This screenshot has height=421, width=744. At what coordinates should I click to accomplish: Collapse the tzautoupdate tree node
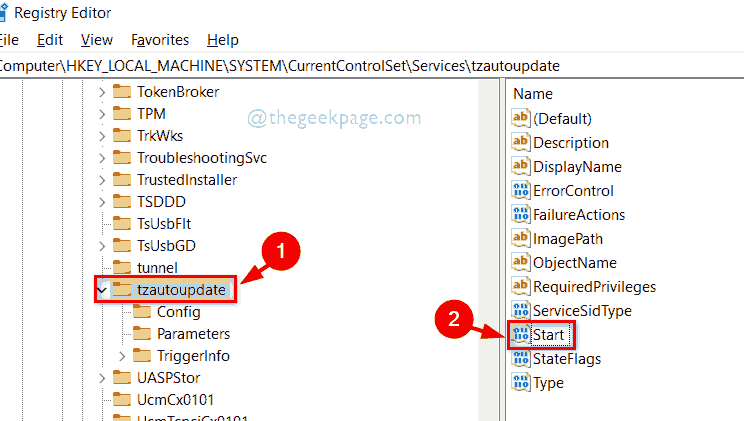click(101, 290)
